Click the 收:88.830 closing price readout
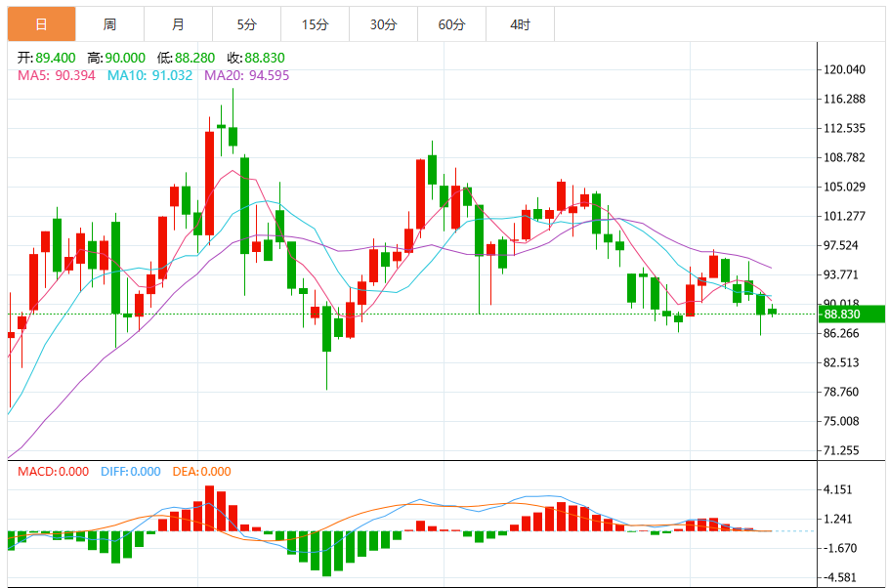Screen dimensions: 889x588 [256, 58]
